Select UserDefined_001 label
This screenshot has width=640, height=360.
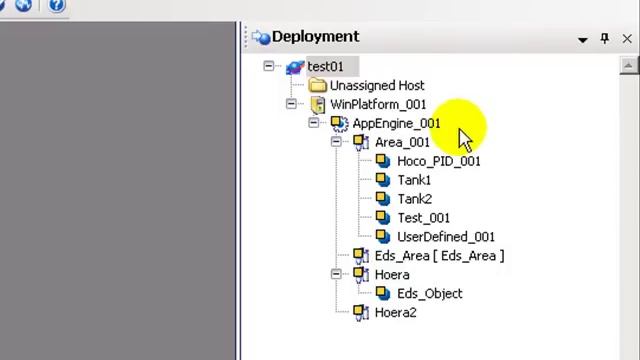pyautogui.click(x=446, y=237)
